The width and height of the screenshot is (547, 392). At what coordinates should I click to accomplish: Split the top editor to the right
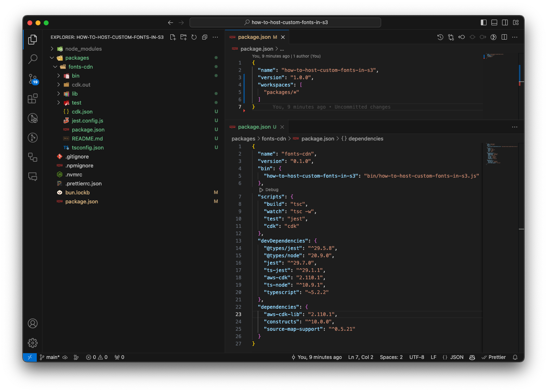pyautogui.click(x=504, y=37)
